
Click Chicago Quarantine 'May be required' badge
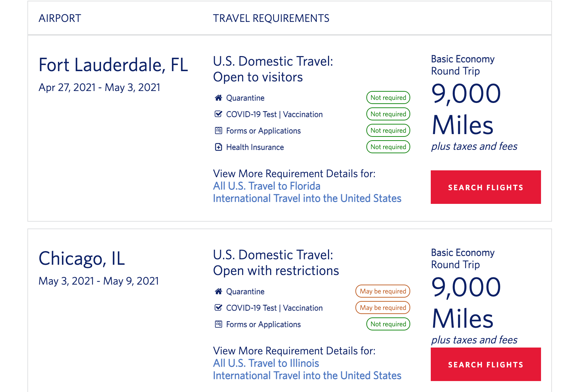point(382,291)
